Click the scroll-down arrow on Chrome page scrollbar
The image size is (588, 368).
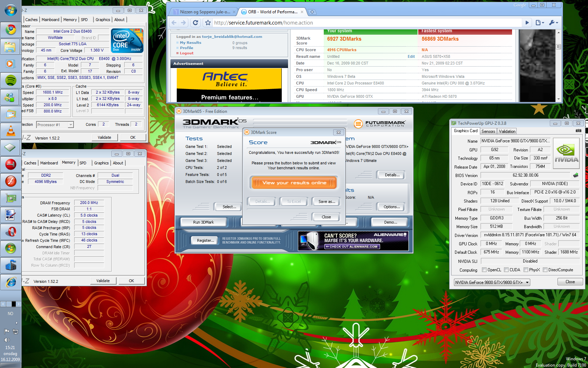(559, 99)
